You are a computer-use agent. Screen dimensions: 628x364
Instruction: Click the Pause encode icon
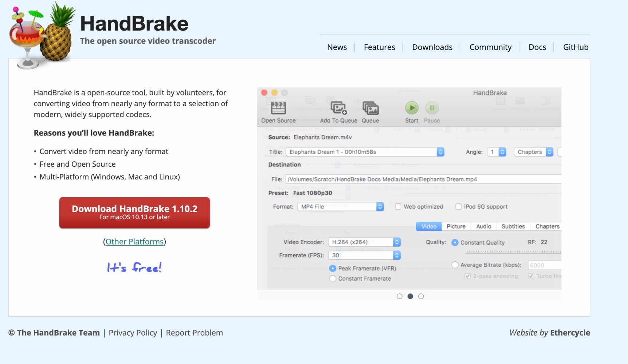(432, 108)
